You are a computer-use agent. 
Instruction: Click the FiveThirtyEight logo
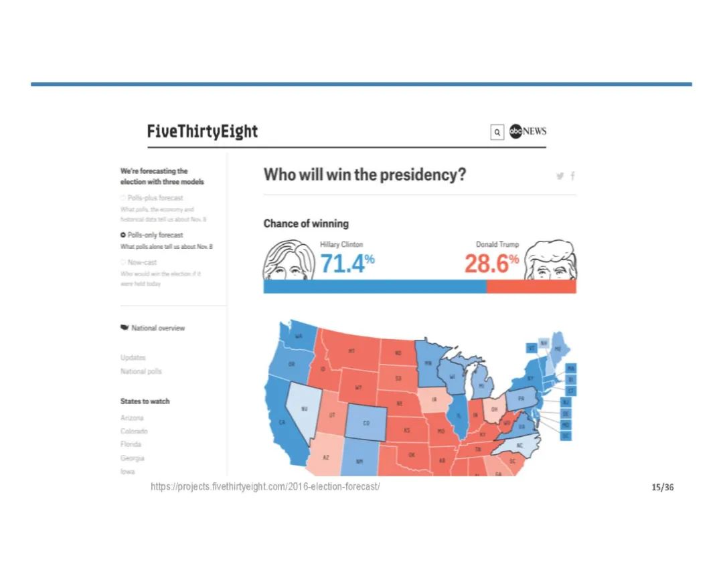pos(202,131)
